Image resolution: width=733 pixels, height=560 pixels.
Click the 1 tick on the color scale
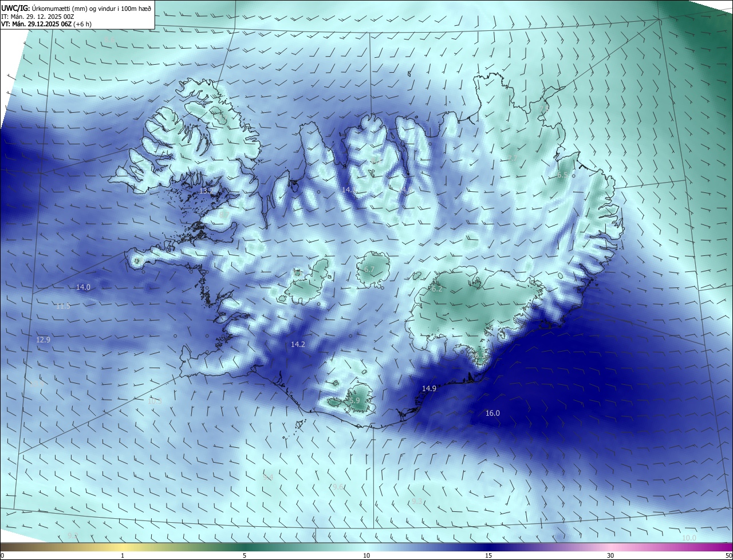[123, 555]
